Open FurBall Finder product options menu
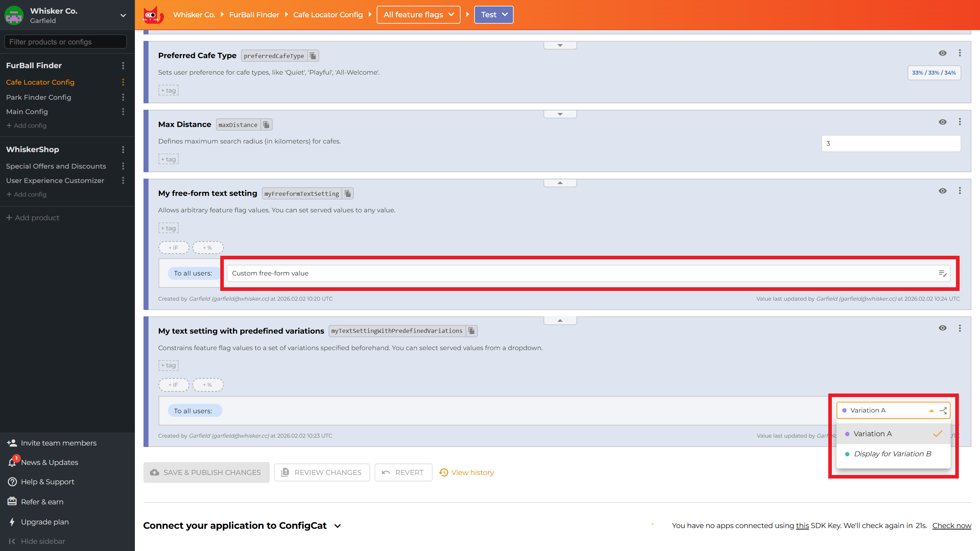This screenshot has height=551, width=980. [123, 65]
